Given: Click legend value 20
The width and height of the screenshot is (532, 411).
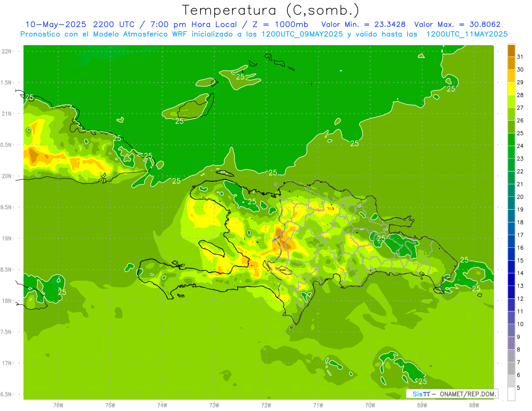Looking at the screenshot, I should tap(520, 197).
